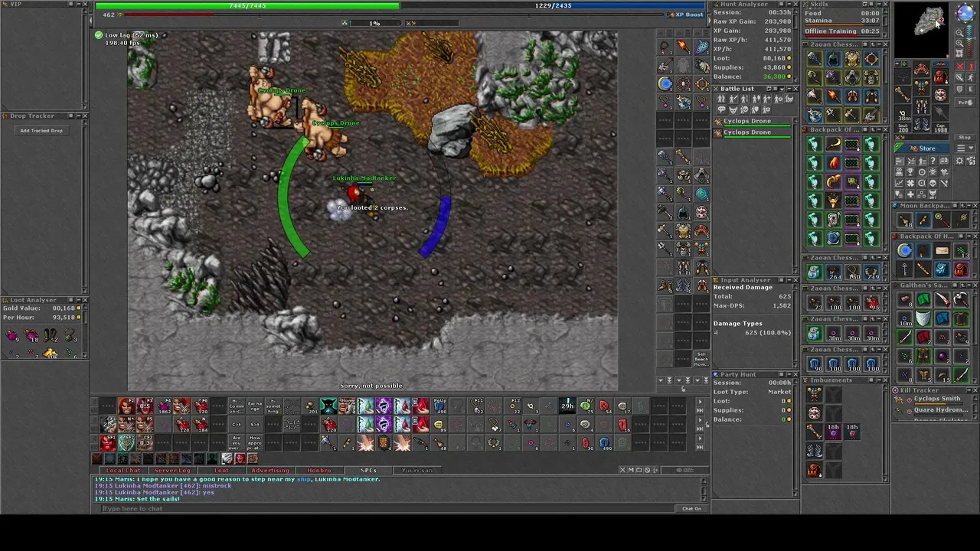Select the NPCs chat tab
980x551 pixels.
coord(368,471)
